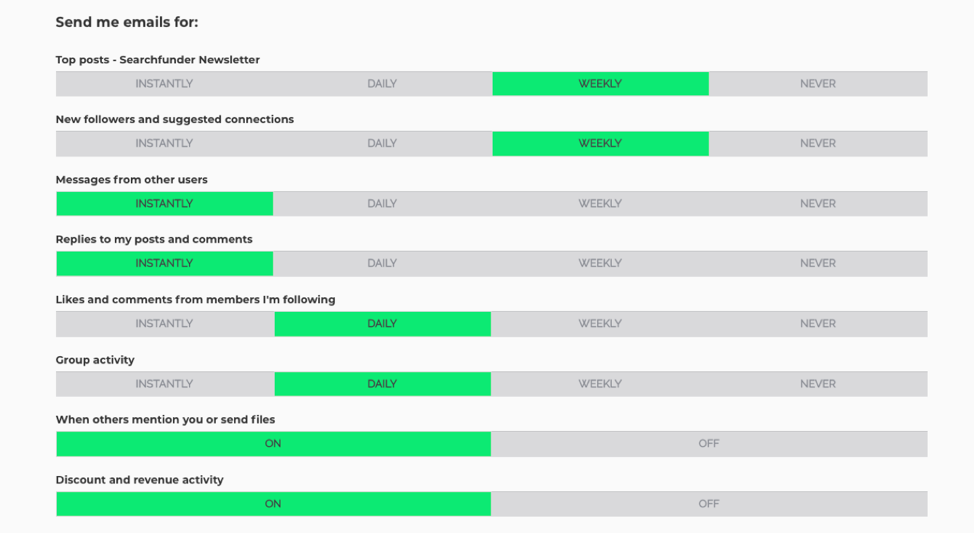
Task: Turn off mention and file emails
Action: coord(709,444)
